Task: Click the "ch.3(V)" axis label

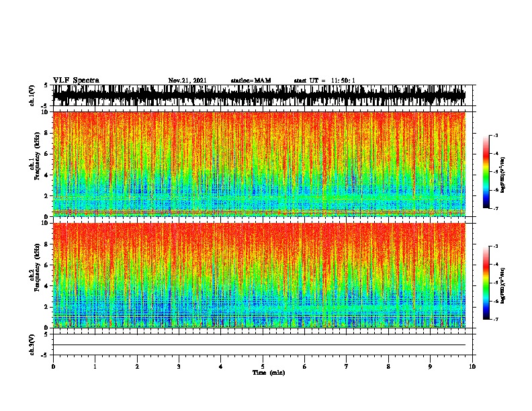Action: click(32, 345)
